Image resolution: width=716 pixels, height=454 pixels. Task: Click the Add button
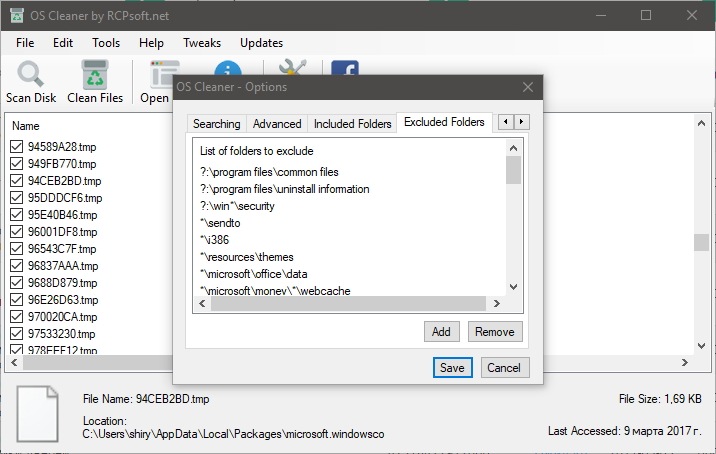(x=441, y=332)
